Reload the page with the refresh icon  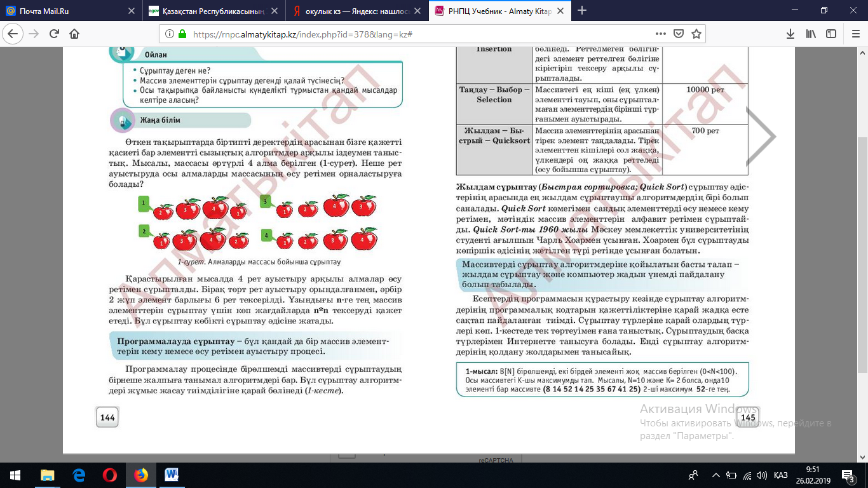click(54, 34)
